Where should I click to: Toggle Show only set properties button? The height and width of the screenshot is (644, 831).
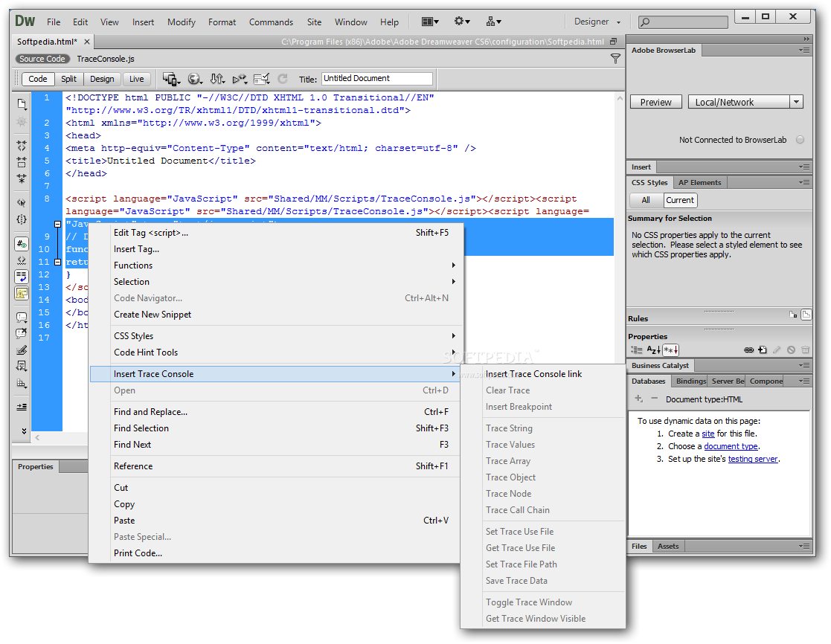670,350
